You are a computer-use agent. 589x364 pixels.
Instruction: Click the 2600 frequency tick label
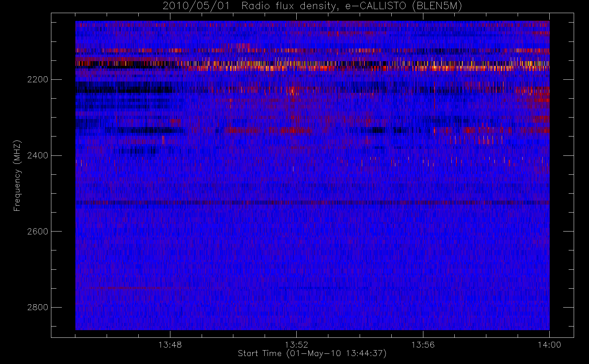[x=37, y=232]
